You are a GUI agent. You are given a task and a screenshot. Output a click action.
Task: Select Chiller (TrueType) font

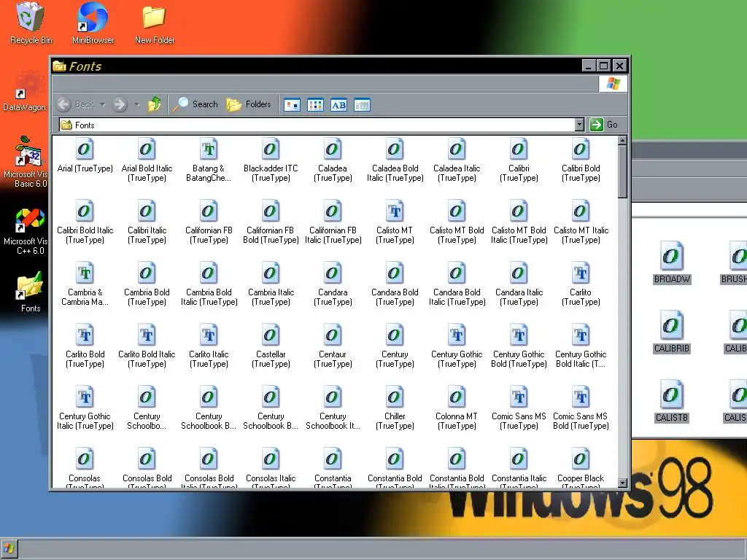[x=395, y=408]
